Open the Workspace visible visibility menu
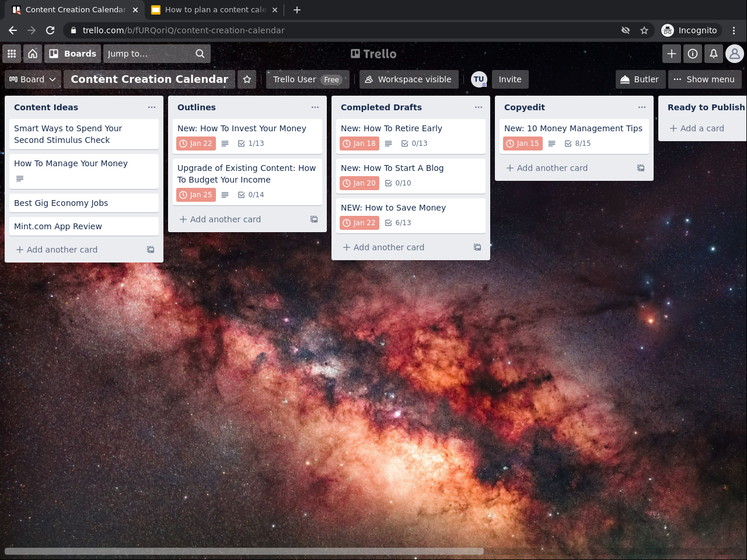This screenshot has height=560, width=747. [x=409, y=79]
